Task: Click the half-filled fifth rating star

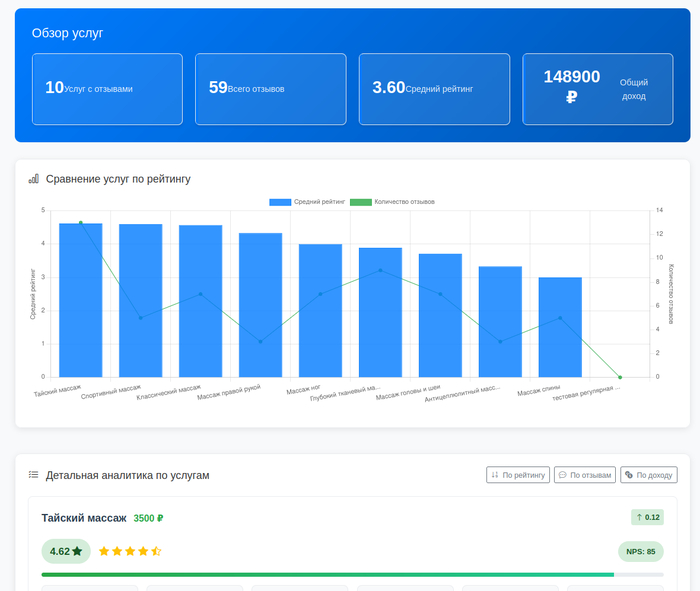Action: [156, 551]
